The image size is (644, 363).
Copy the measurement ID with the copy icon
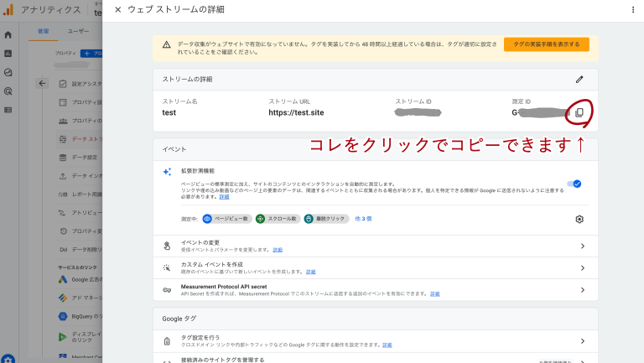click(579, 112)
